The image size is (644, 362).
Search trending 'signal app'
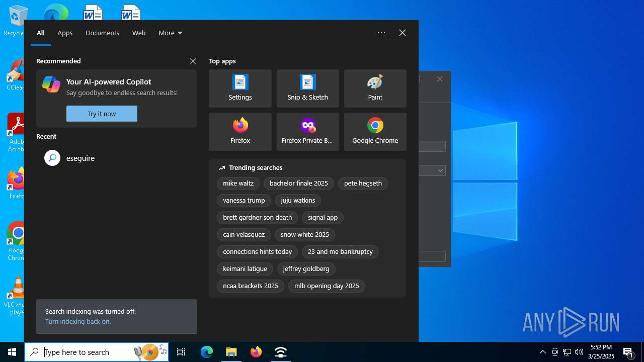click(323, 218)
